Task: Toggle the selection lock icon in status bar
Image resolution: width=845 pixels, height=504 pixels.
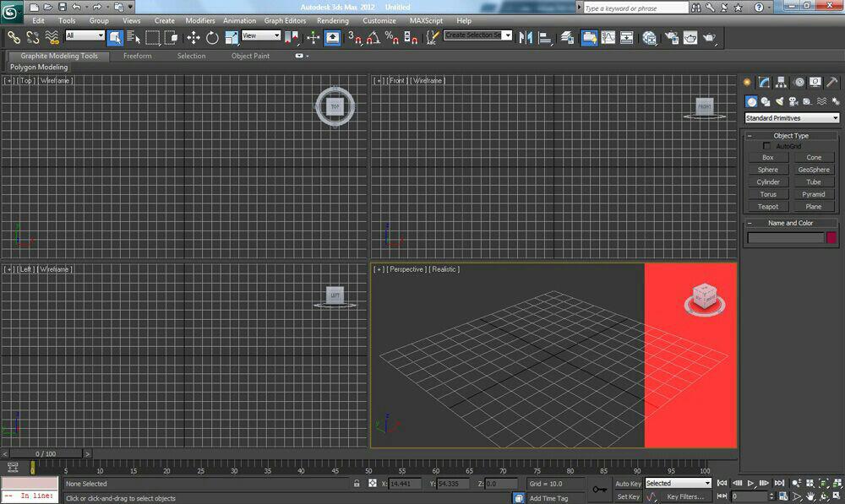Action: coord(357,484)
